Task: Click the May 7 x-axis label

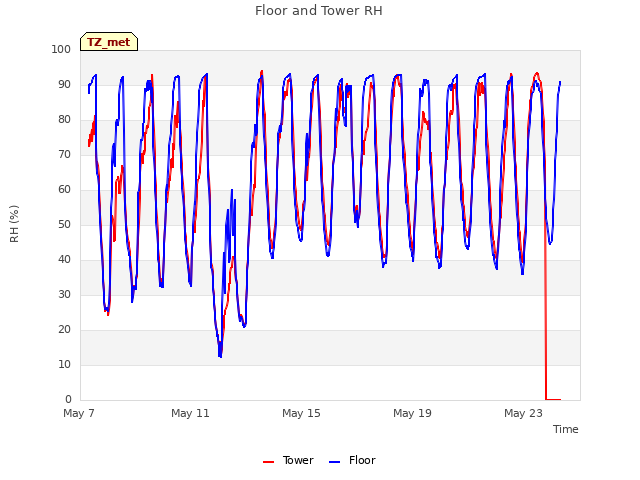Action: (79, 413)
